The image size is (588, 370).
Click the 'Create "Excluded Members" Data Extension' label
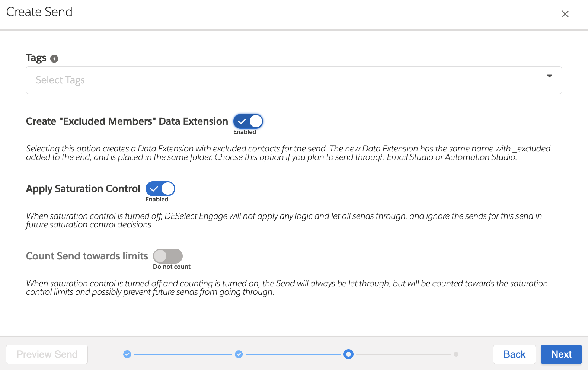pyautogui.click(x=127, y=121)
